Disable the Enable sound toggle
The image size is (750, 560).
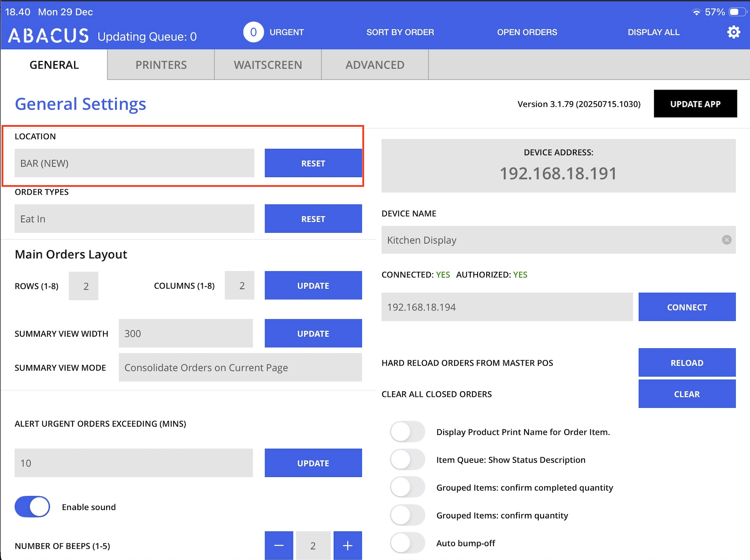point(32,507)
